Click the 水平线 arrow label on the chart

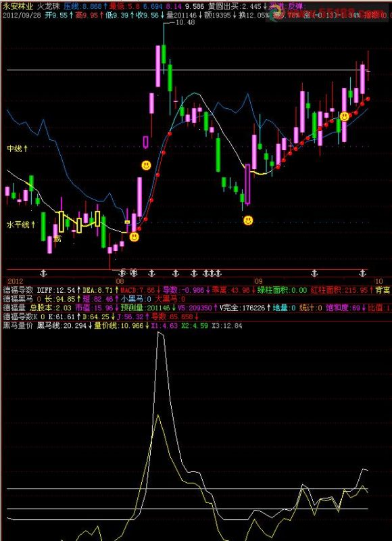pos(21,225)
